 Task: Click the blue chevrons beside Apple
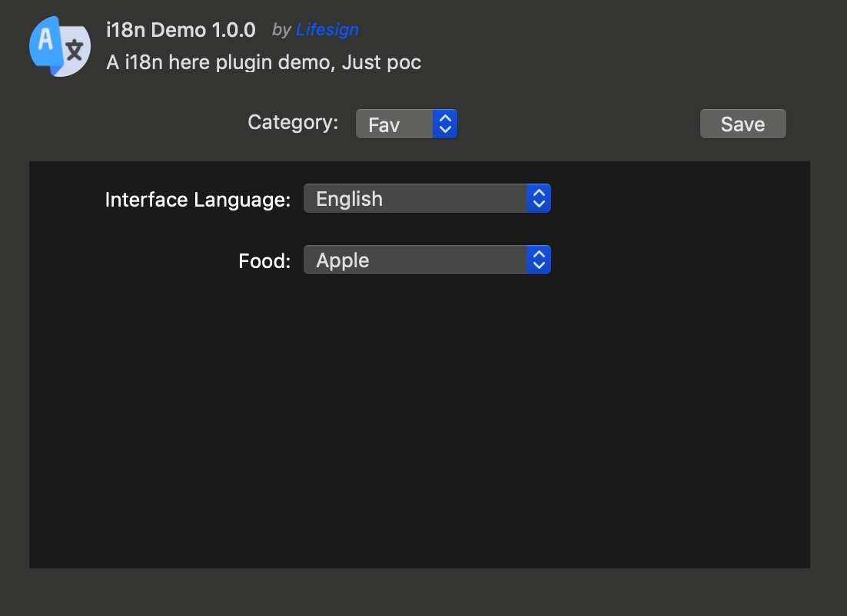[539, 260]
